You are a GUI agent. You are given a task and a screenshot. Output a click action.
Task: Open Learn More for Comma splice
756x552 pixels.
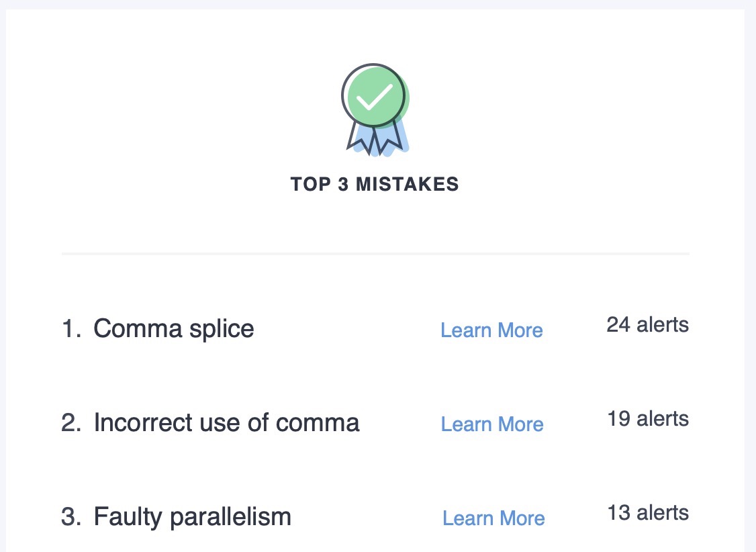(x=491, y=330)
